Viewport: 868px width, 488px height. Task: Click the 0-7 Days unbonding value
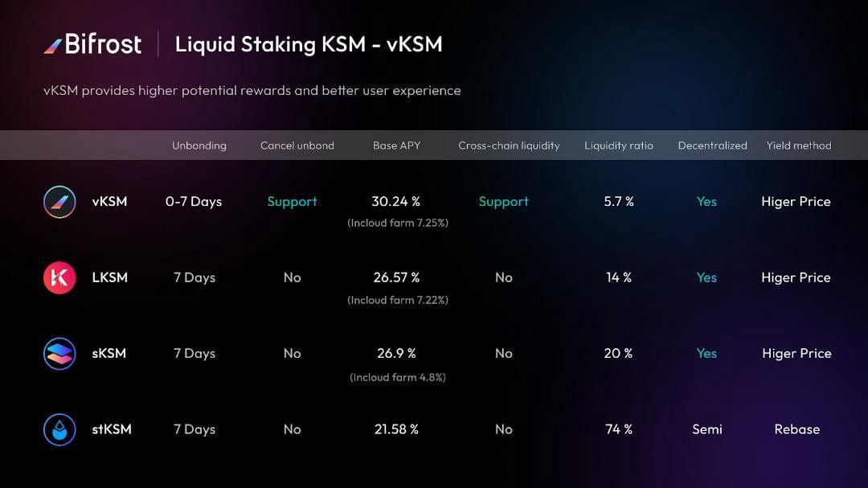[194, 202]
